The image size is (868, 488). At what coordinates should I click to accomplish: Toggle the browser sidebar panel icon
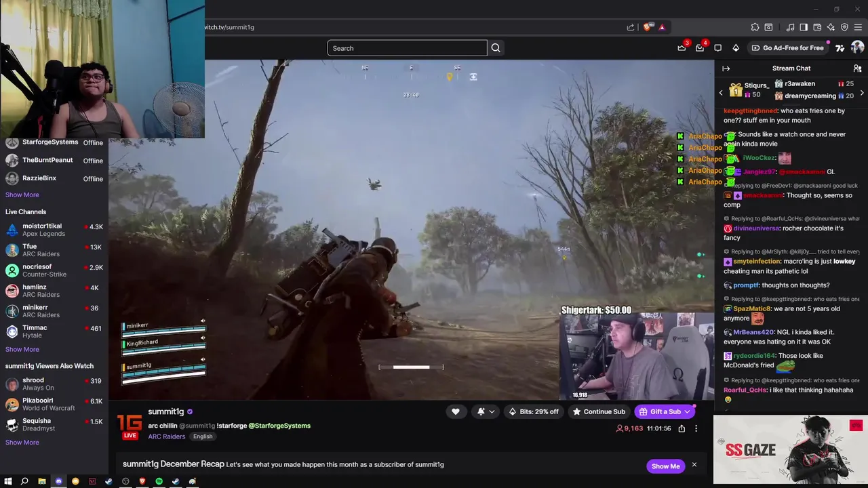click(804, 27)
